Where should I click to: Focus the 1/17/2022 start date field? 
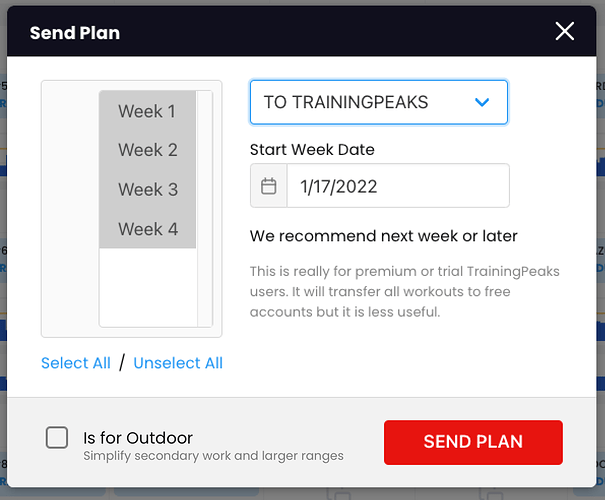pos(398,186)
